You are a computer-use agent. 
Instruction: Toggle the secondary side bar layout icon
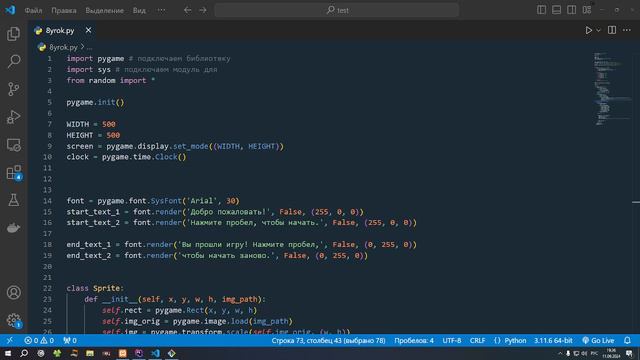571,10
